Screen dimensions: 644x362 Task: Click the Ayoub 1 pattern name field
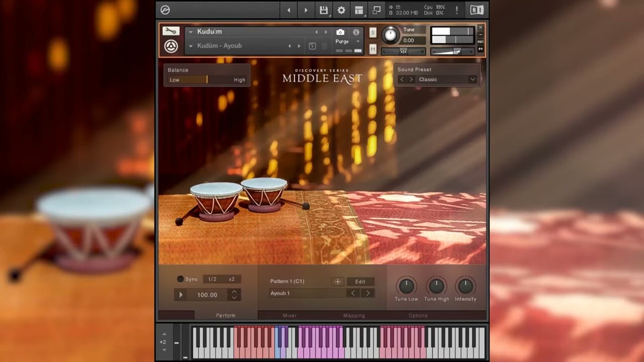[x=307, y=293]
